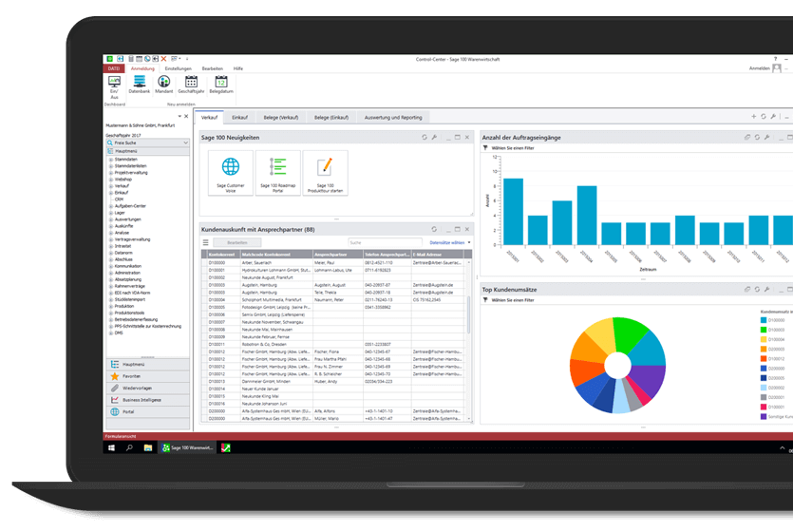Toggle the Dashboard Ein/Aus ribbon button
793x532 pixels.
tap(114, 87)
